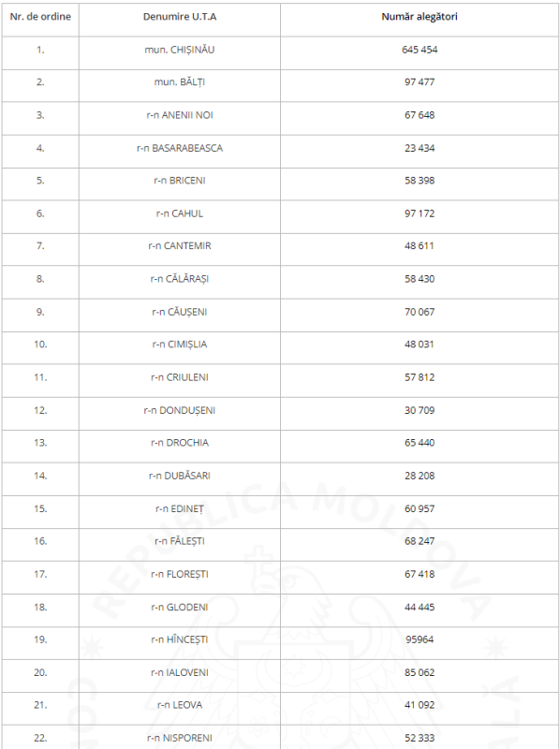
Task: Select the r-n FLOREȘTI cell
Action: 180,574
